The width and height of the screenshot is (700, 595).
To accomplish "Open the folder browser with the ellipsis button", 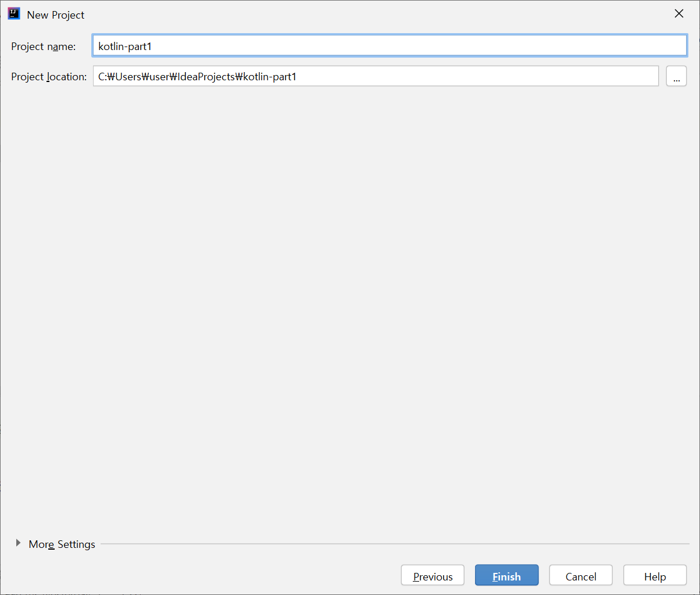I will [x=676, y=76].
